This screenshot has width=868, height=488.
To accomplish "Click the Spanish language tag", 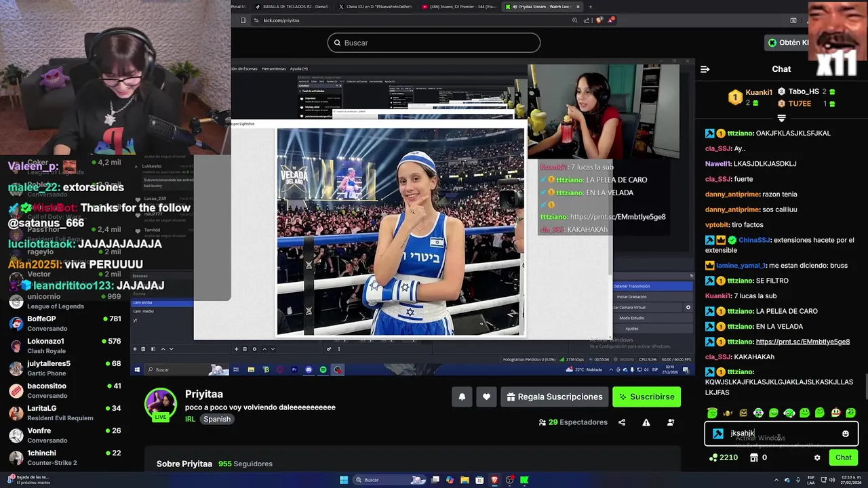I will pos(217,419).
